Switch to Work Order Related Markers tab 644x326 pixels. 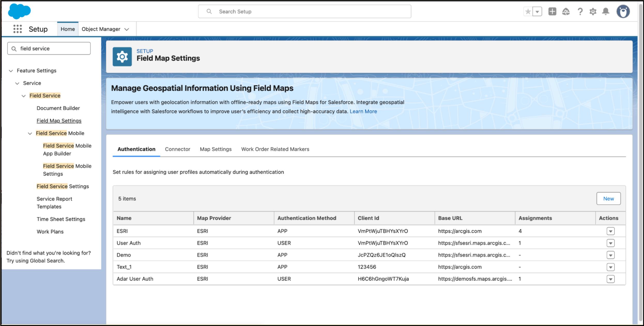tap(275, 149)
